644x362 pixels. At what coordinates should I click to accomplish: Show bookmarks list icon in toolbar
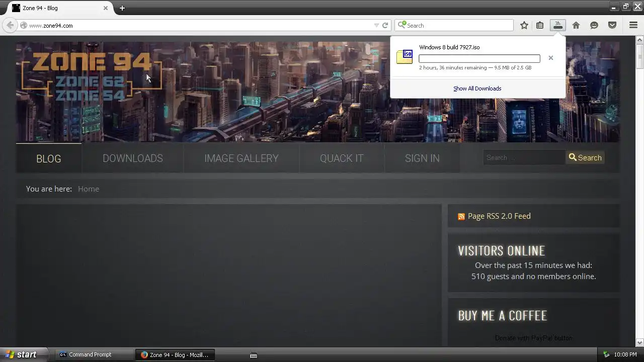coord(540,25)
